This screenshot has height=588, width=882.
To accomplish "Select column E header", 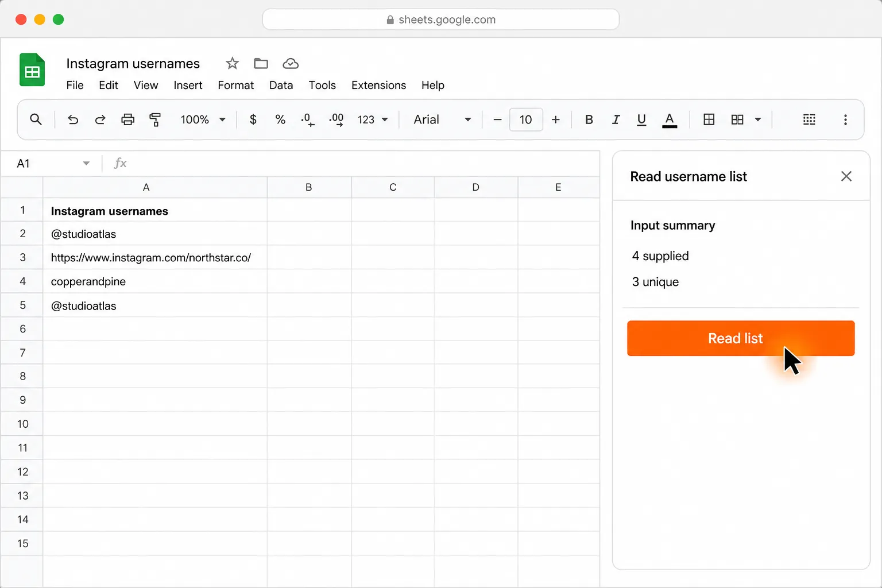I will click(558, 187).
